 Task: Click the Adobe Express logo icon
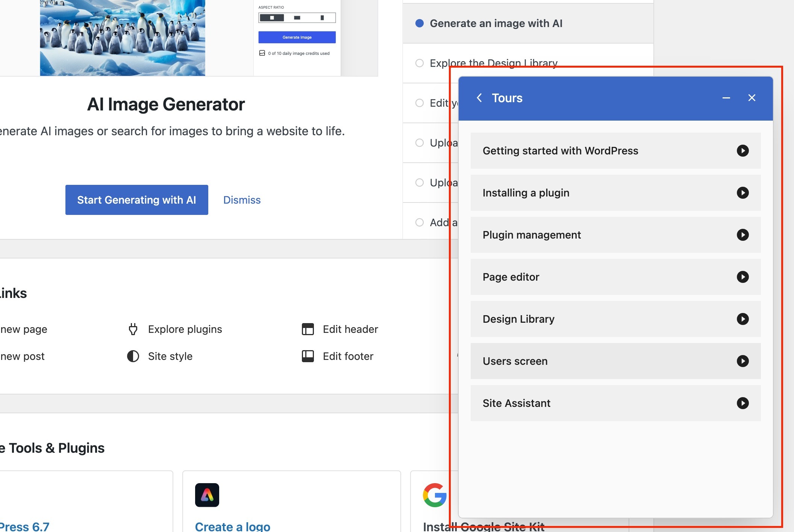point(207,495)
